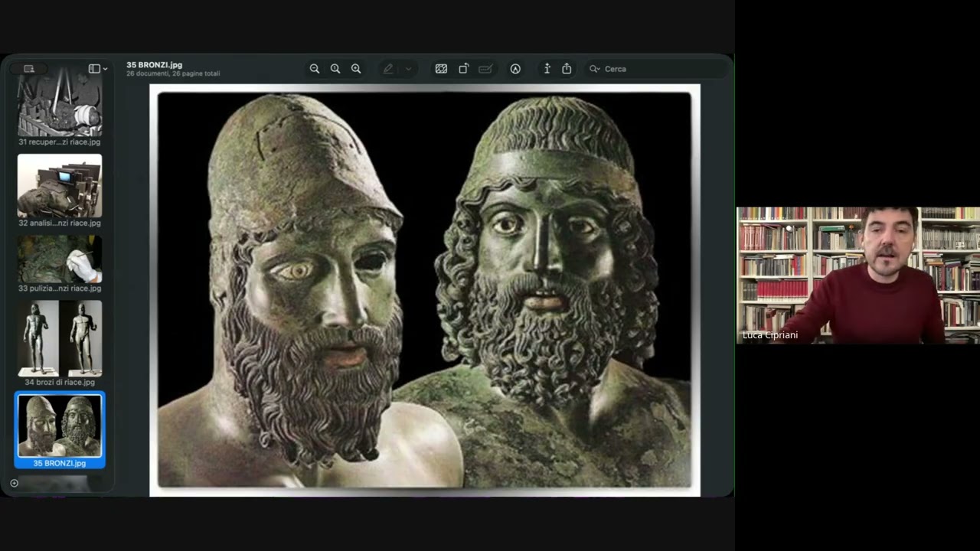Click the main Riace bronzes image
The image size is (980, 551).
(x=425, y=290)
